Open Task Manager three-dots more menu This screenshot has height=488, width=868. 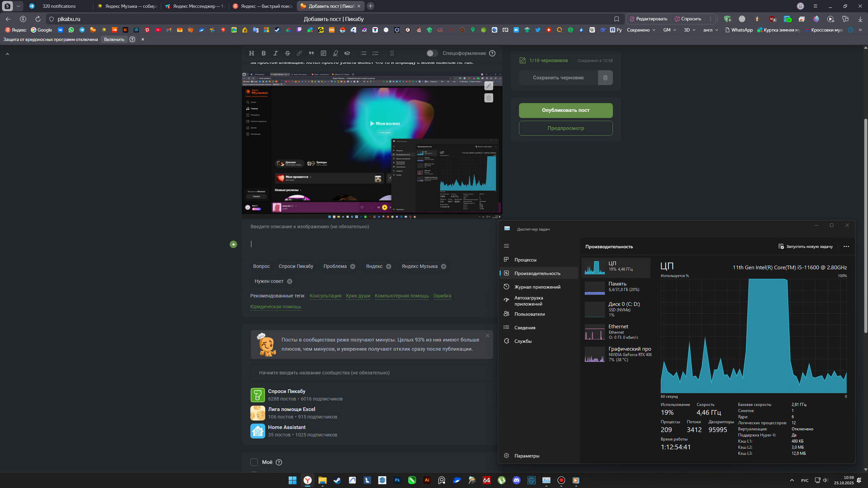coord(846,247)
